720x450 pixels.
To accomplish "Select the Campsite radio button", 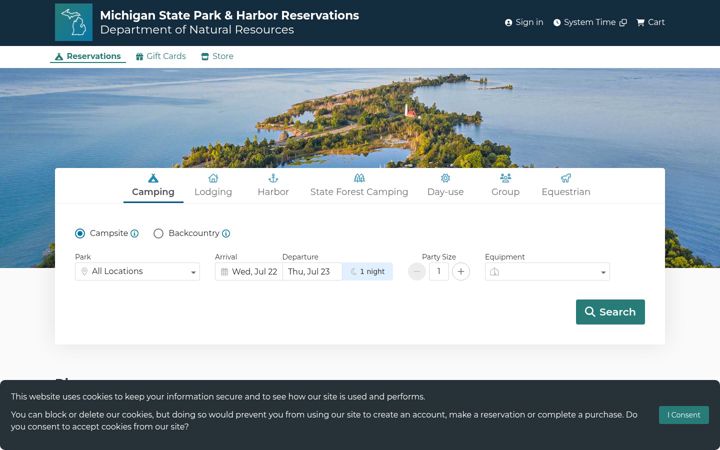I will click(x=80, y=233).
